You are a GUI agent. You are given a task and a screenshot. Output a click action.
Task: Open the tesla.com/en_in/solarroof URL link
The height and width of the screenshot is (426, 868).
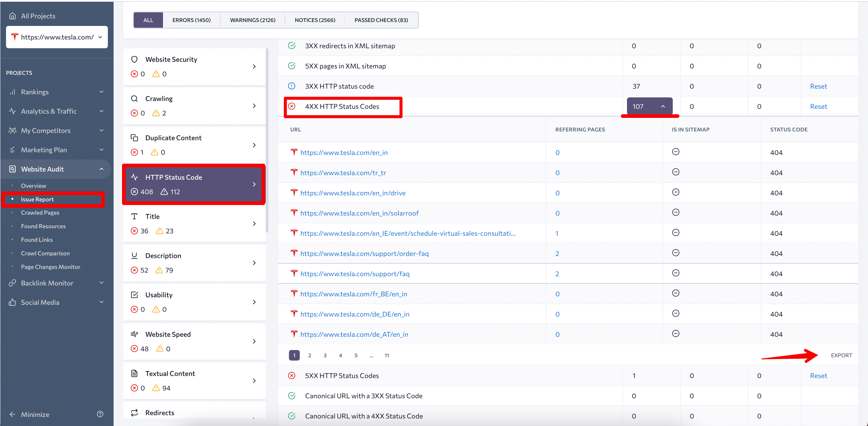[x=359, y=213]
